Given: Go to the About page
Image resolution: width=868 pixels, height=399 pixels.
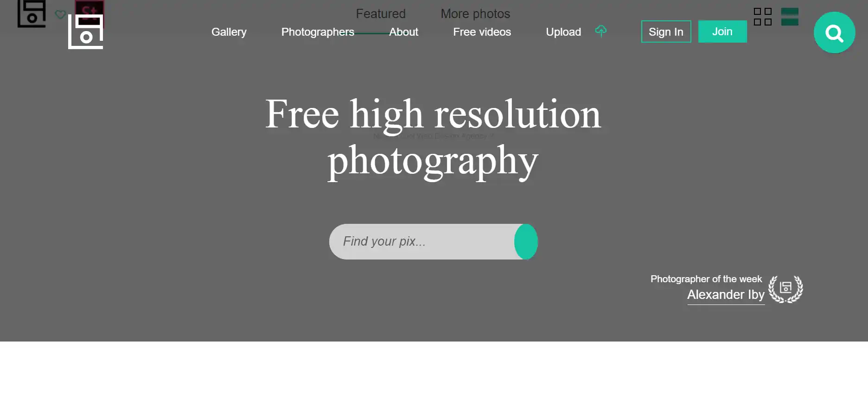Looking at the screenshot, I should tap(403, 32).
